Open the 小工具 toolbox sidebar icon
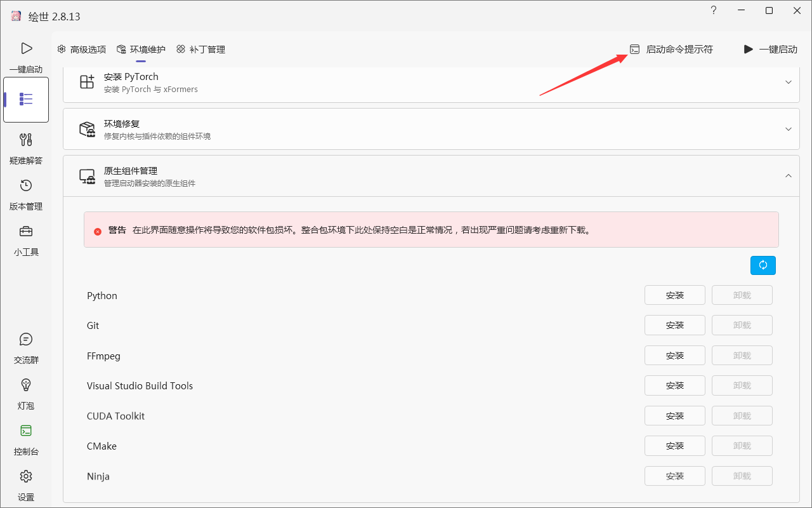The height and width of the screenshot is (508, 812). [x=26, y=232]
